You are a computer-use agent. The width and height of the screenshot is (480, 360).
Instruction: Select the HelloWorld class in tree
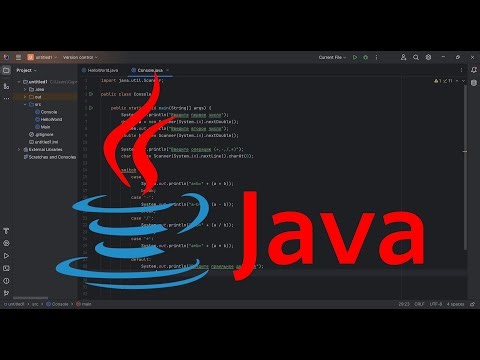coord(49,119)
